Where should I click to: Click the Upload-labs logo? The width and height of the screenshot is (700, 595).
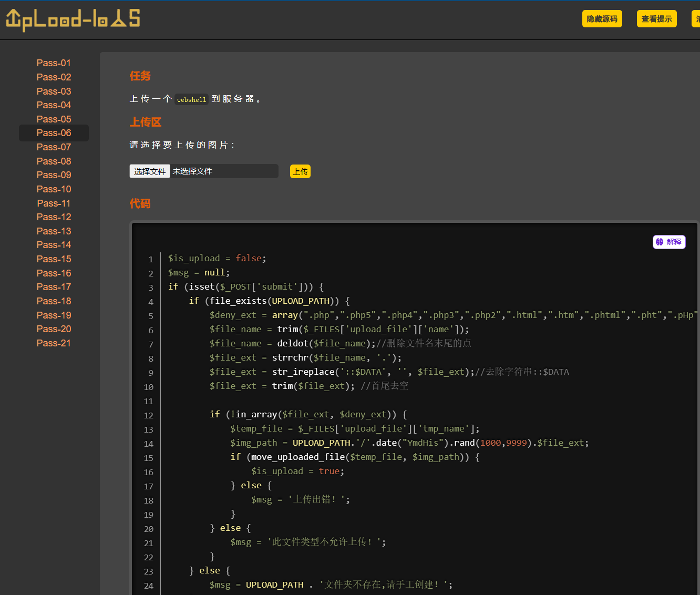[73, 19]
